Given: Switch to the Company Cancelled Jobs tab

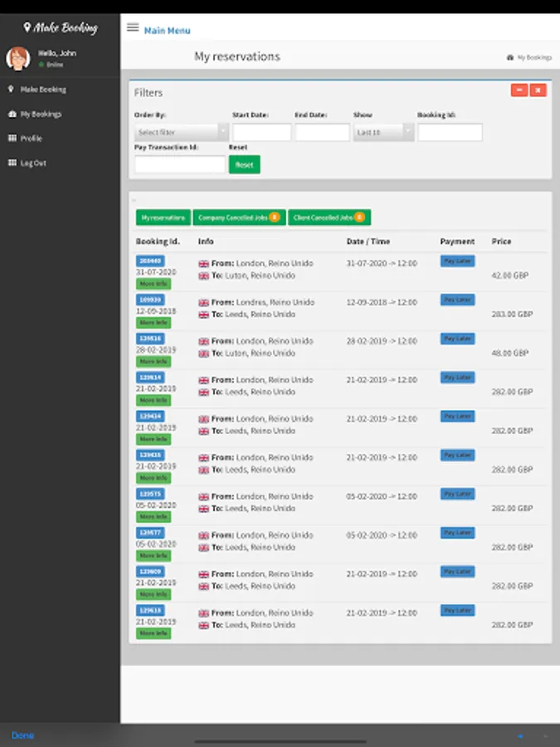Looking at the screenshot, I should [239, 217].
